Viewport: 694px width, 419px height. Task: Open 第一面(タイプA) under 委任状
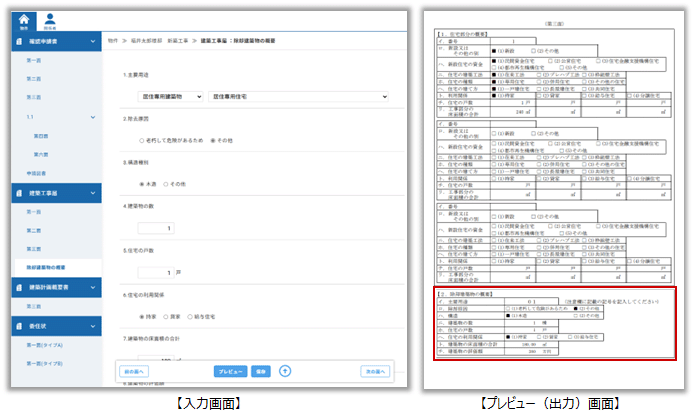[44, 345]
